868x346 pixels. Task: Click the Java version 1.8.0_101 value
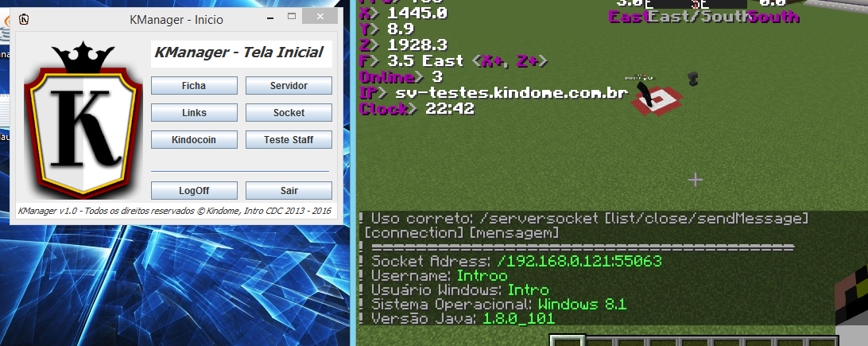[x=518, y=319]
